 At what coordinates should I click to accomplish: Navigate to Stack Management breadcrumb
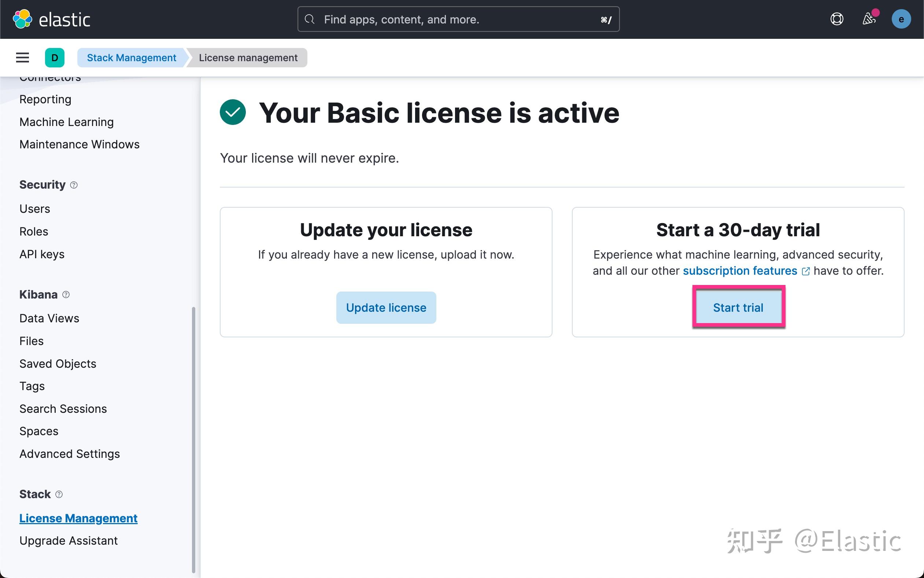click(131, 58)
